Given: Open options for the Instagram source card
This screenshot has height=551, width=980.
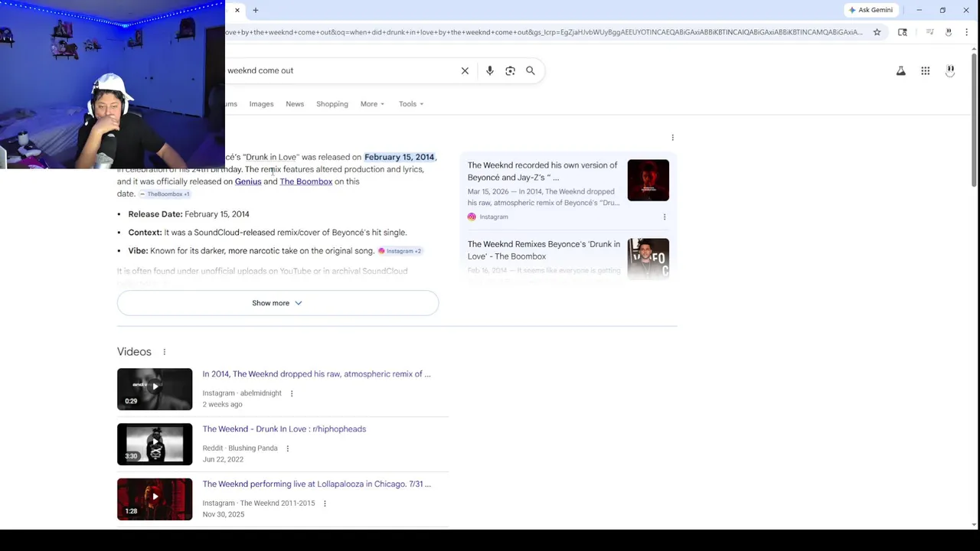Looking at the screenshot, I should tap(665, 217).
